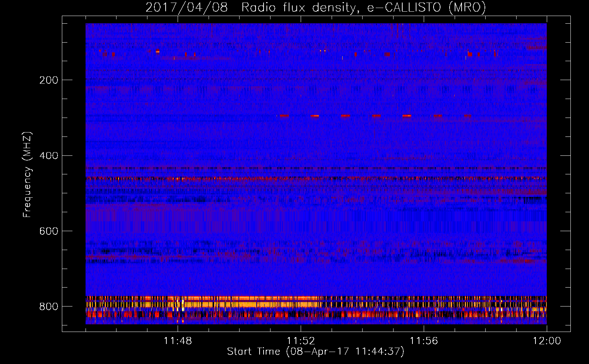Screen dimensions: 589x364
Task: Click the '800' frequency tick label
Action: coord(49,306)
